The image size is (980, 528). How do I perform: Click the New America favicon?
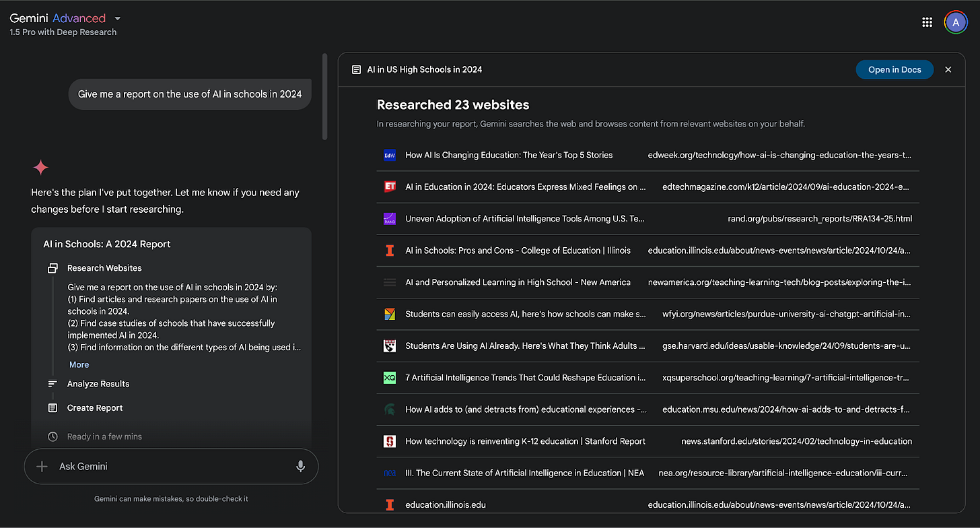[389, 282]
